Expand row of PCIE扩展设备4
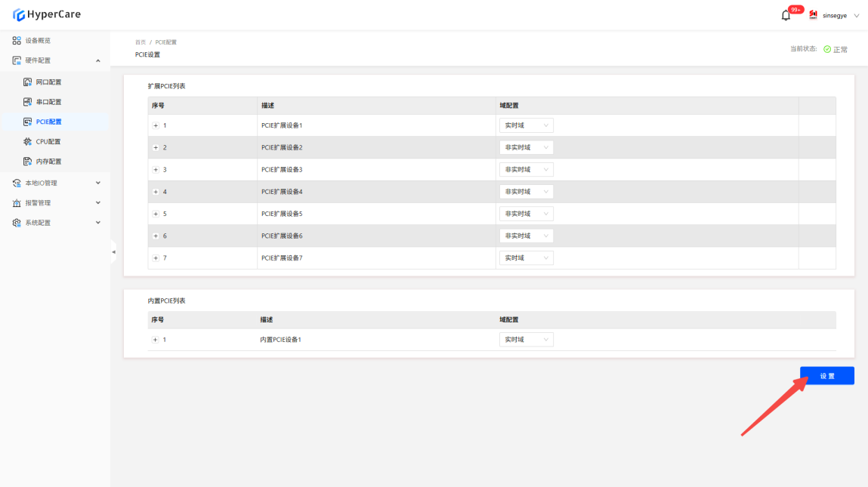Image resolution: width=868 pixels, height=487 pixels. [x=156, y=192]
